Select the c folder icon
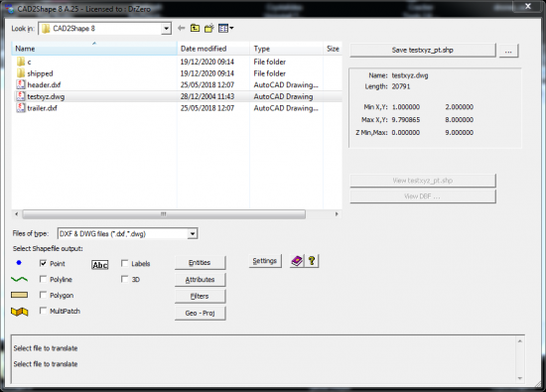Image resolution: width=546 pixels, height=392 pixels. [x=21, y=62]
